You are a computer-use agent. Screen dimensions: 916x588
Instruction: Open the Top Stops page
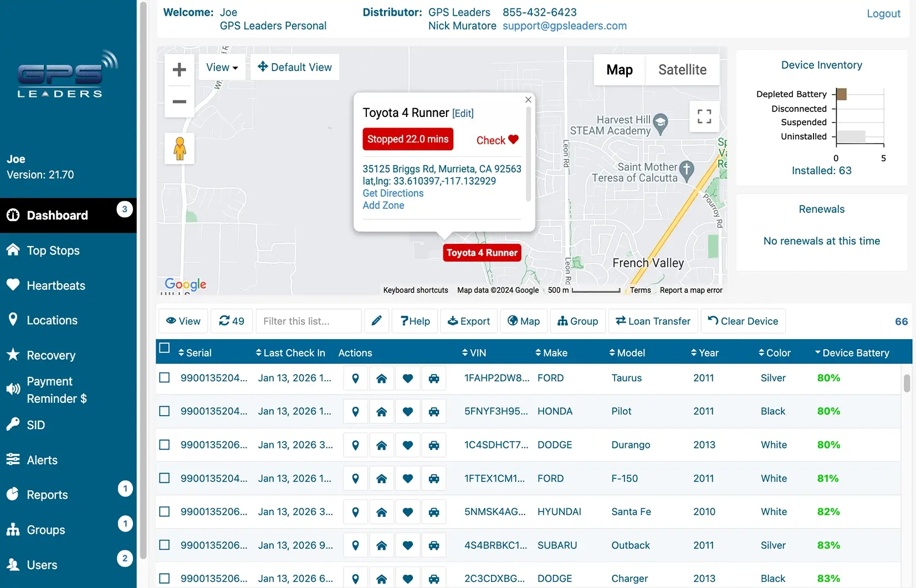point(53,250)
